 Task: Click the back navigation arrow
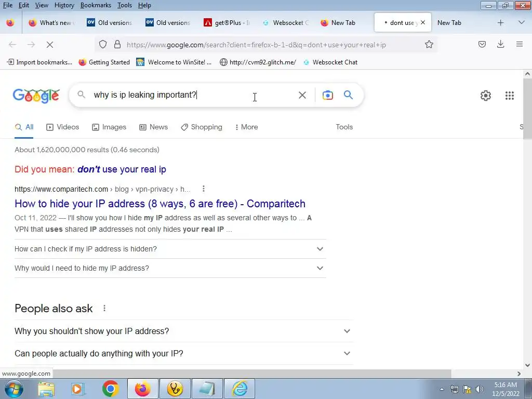(x=12, y=45)
